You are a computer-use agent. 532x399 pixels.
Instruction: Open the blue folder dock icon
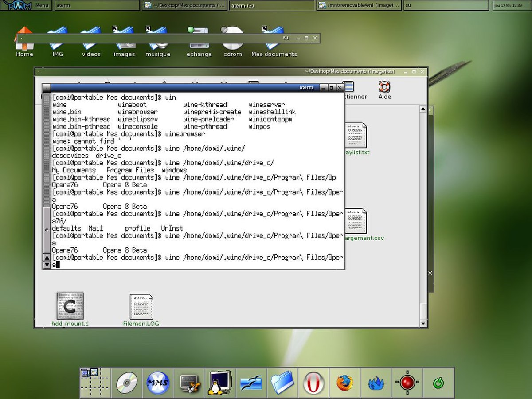click(x=282, y=383)
